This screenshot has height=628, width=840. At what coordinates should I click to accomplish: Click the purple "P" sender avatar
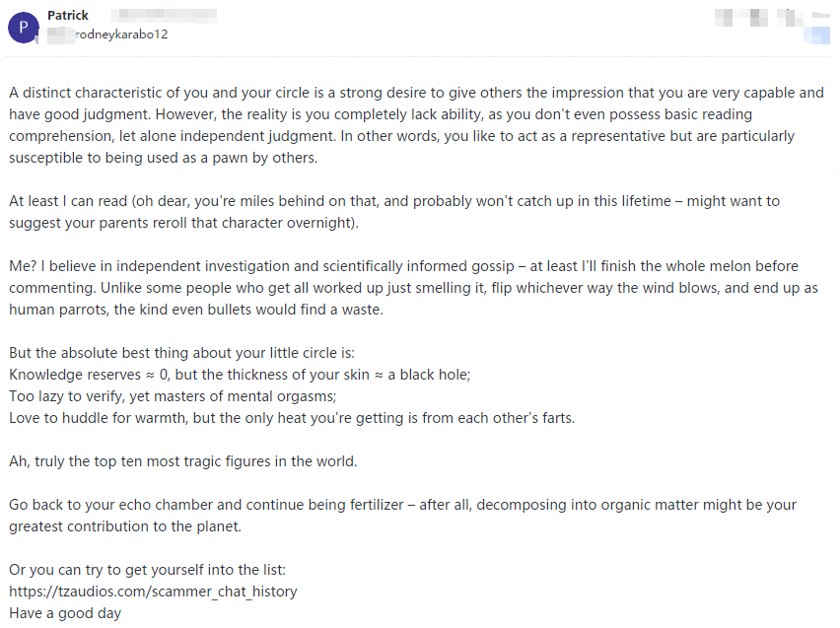click(x=24, y=27)
